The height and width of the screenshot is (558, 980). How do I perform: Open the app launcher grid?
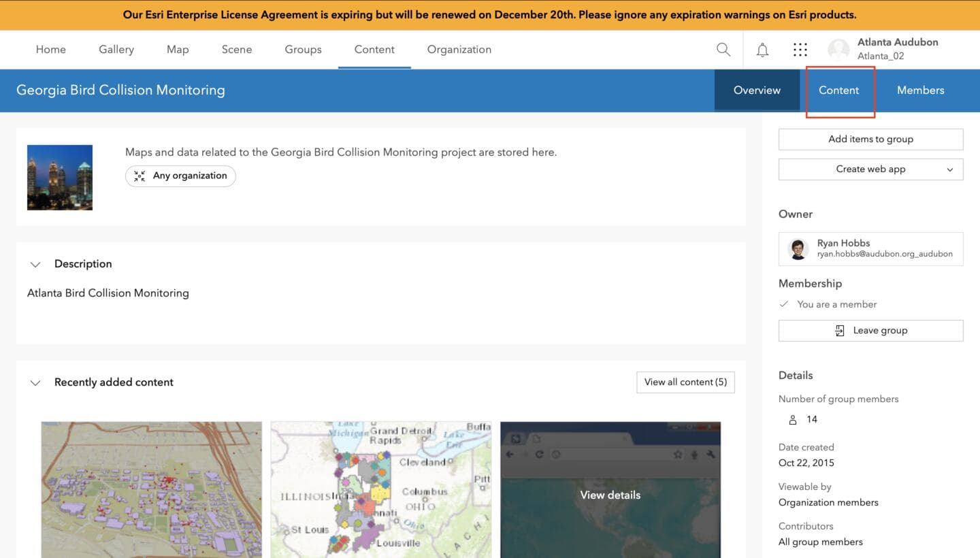[800, 50]
